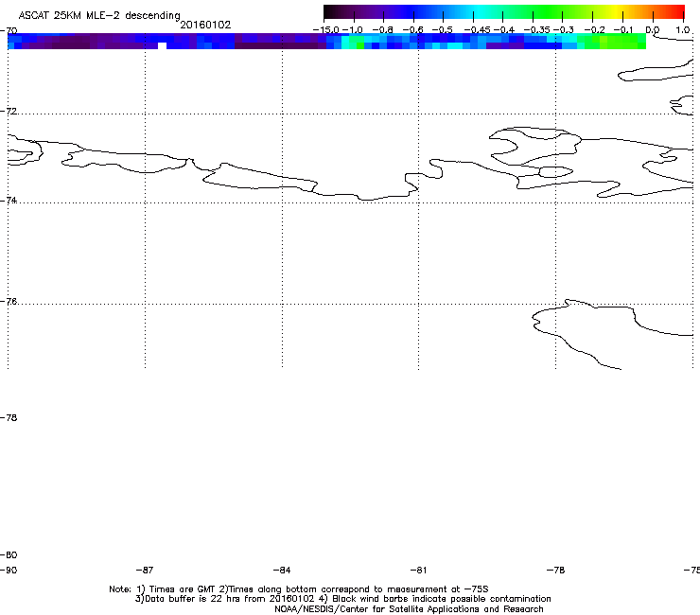Click the NOAA/NESDIS credit line
700x615 pixels.
click(409, 609)
